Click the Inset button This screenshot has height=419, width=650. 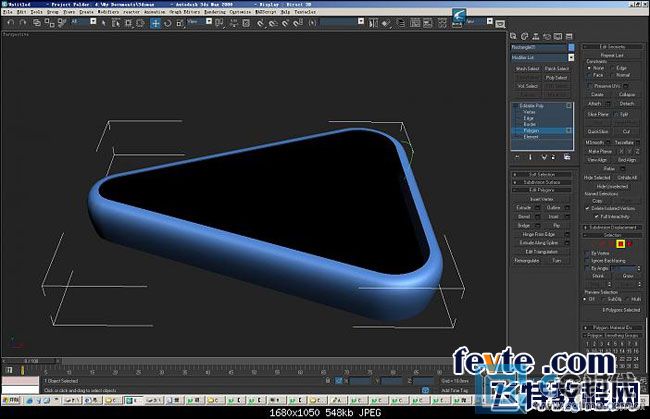pos(554,217)
